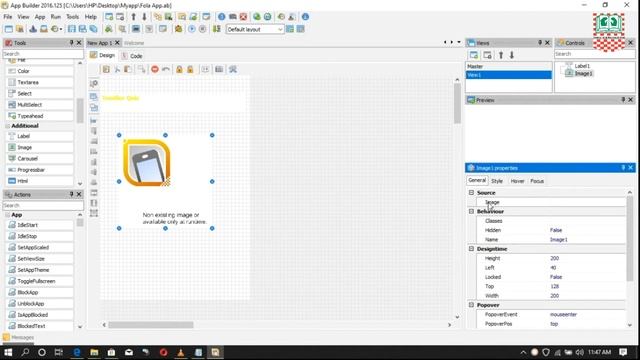Collapse the App actions group

click(8, 215)
